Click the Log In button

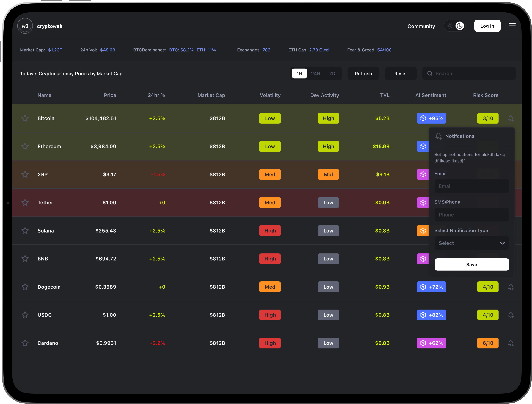(x=487, y=26)
